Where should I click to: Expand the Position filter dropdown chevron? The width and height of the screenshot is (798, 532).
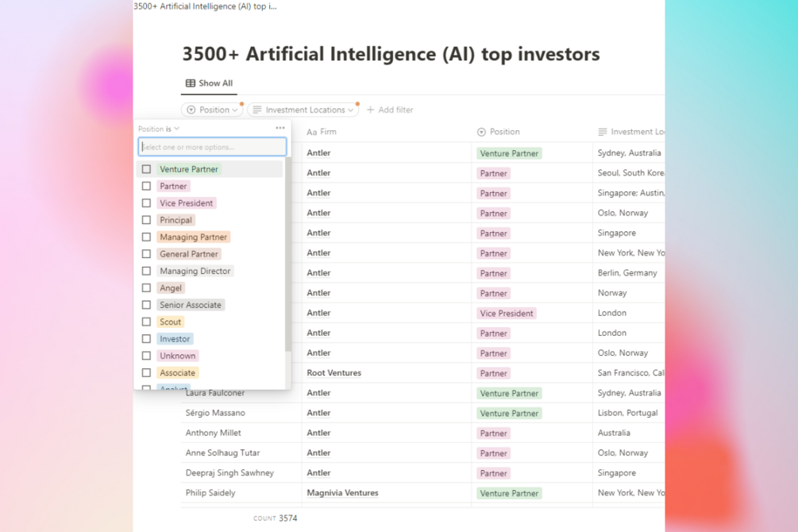pos(235,110)
